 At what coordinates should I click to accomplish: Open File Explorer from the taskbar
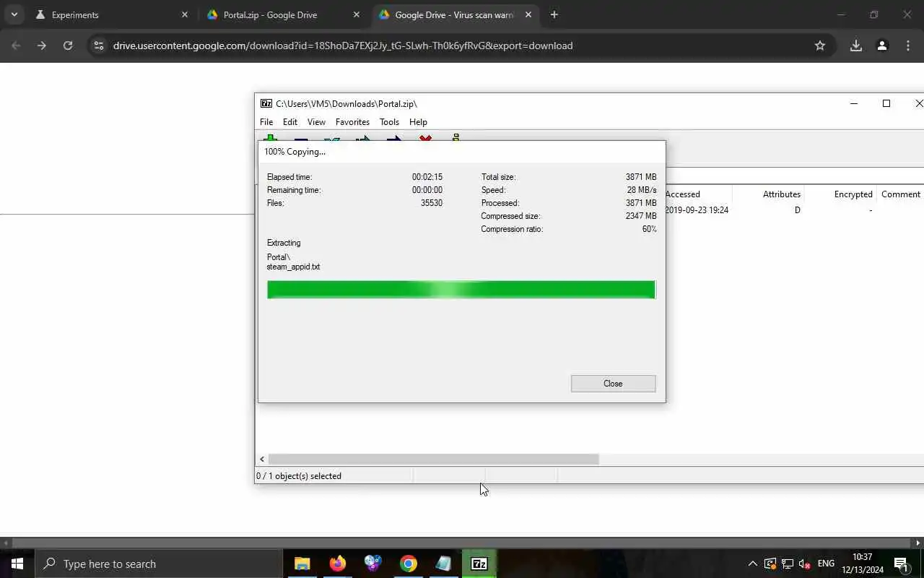(x=302, y=564)
